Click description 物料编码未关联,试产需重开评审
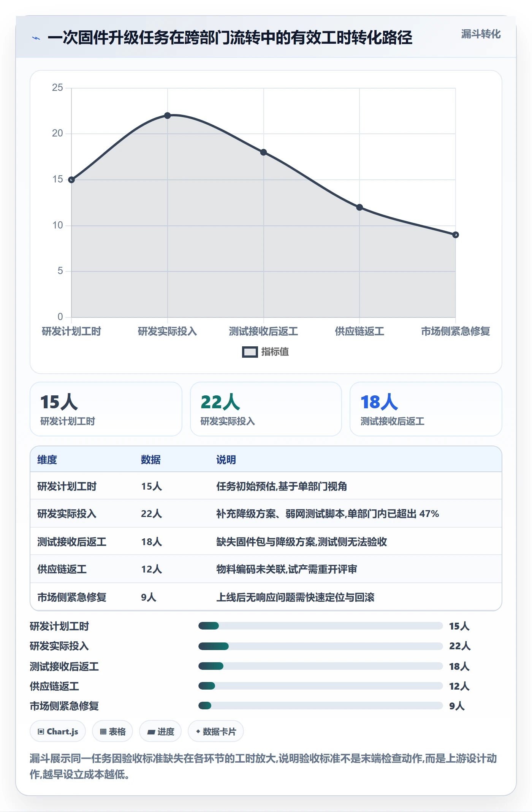The width and height of the screenshot is (532, 812). click(x=287, y=569)
